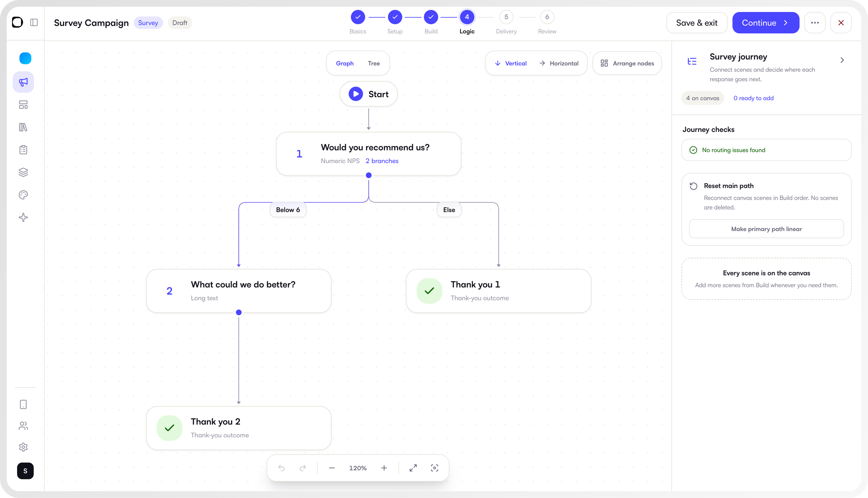Open the more options ellipsis menu
This screenshot has width=868, height=498.
coord(815,23)
